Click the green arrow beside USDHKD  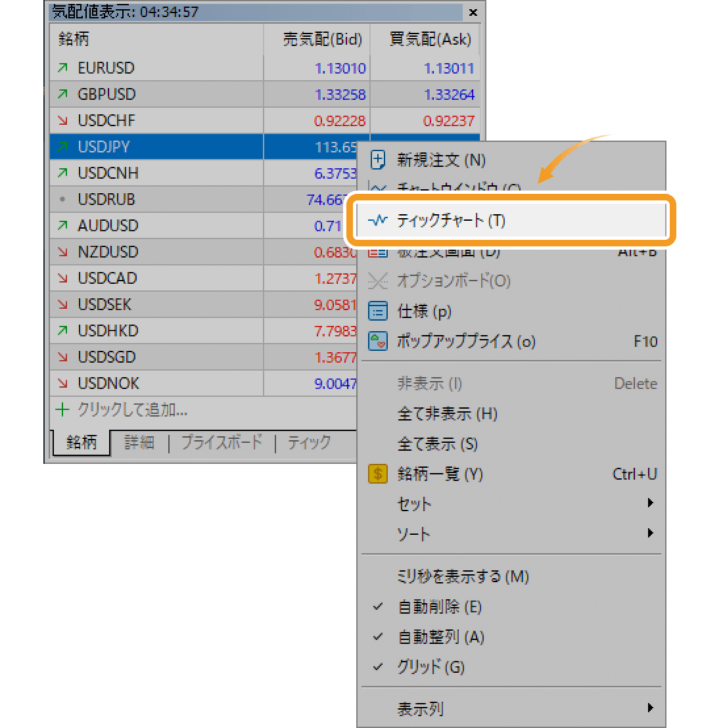click(62, 330)
